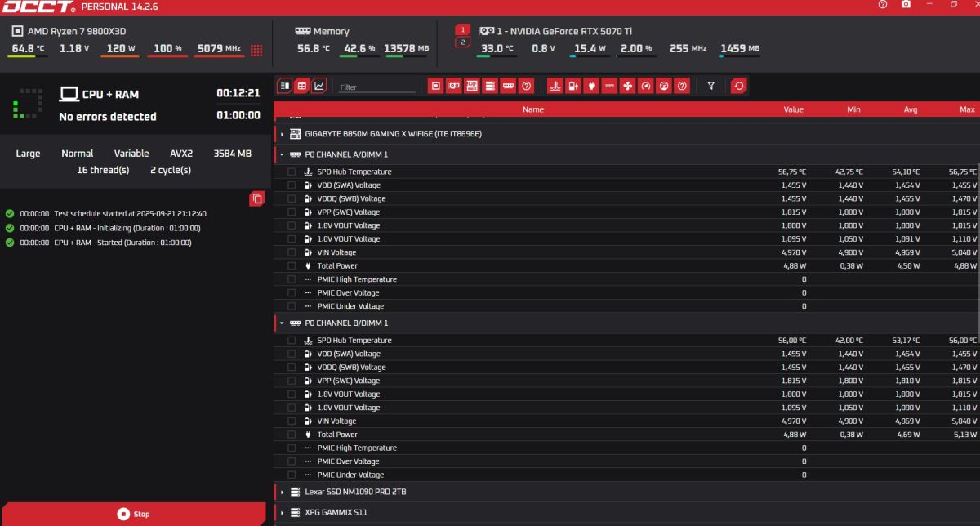
Task: Select GPU 1 in the GPU switcher
Action: click(x=463, y=29)
